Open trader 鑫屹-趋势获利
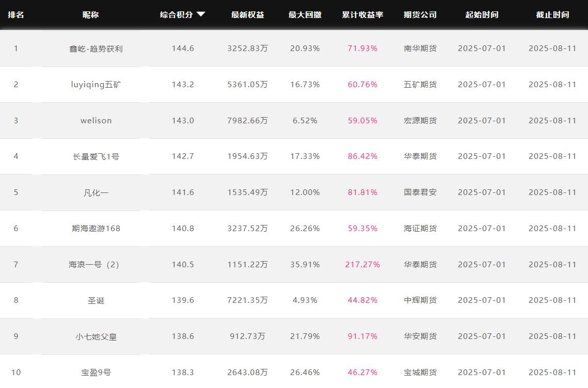This screenshot has width=588, height=388. 96,48
